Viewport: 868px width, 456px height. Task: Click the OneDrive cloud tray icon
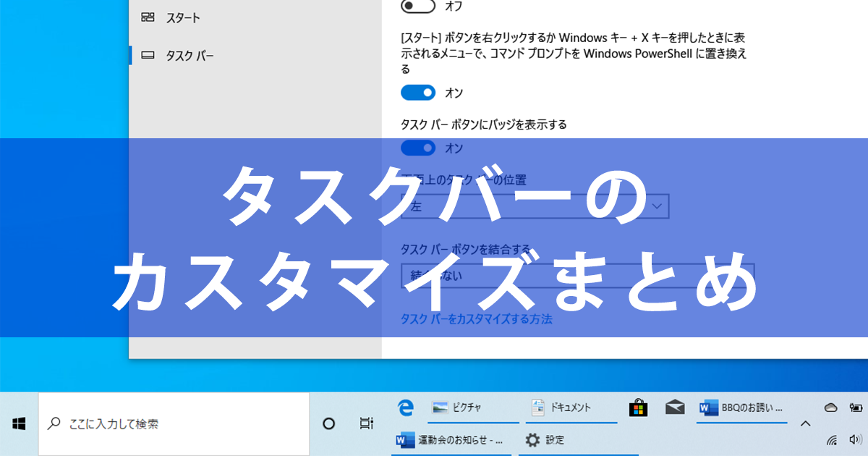831,408
